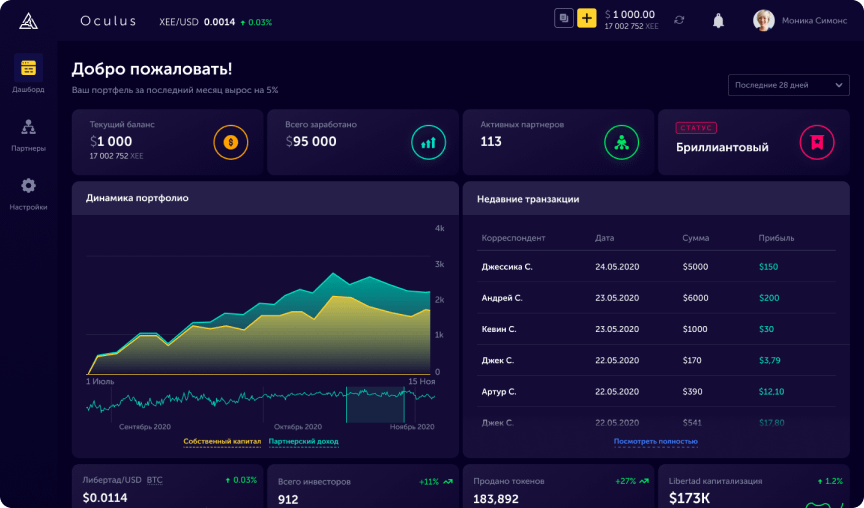This screenshot has height=508, width=864.
Task: Click the Текущий баланс card value $1 000
Action: point(111,142)
